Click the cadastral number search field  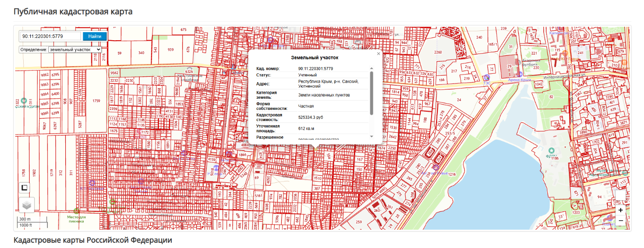tap(50, 36)
